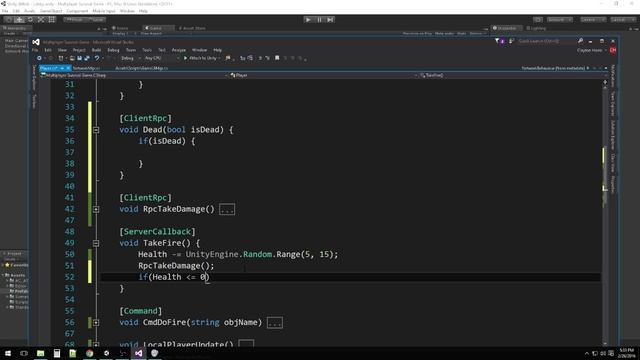Toggle Stats in Unity Game view
This screenshot has height=360, width=640.
pyautogui.click(x=461, y=33)
